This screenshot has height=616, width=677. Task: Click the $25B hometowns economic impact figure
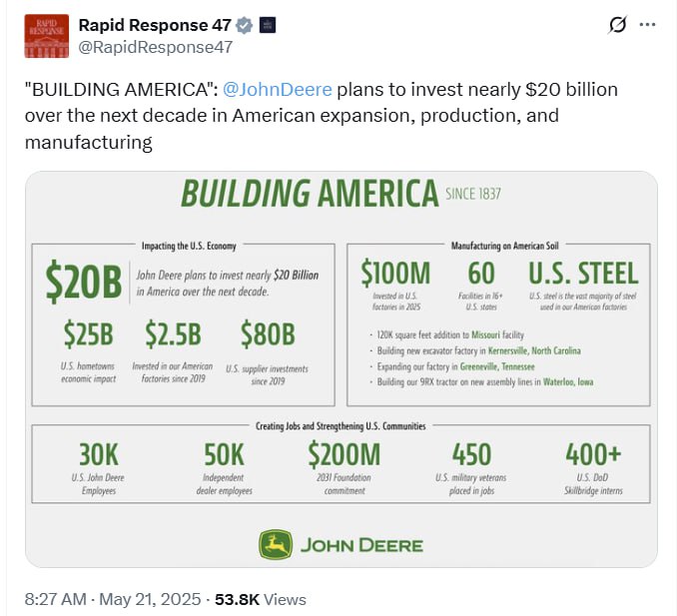click(x=89, y=334)
